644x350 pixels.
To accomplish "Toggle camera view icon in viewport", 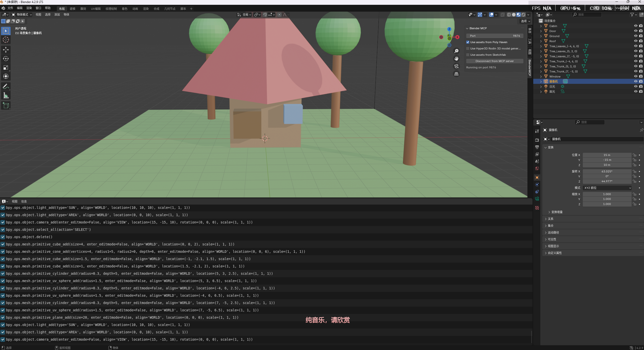I will tap(456, 66).
